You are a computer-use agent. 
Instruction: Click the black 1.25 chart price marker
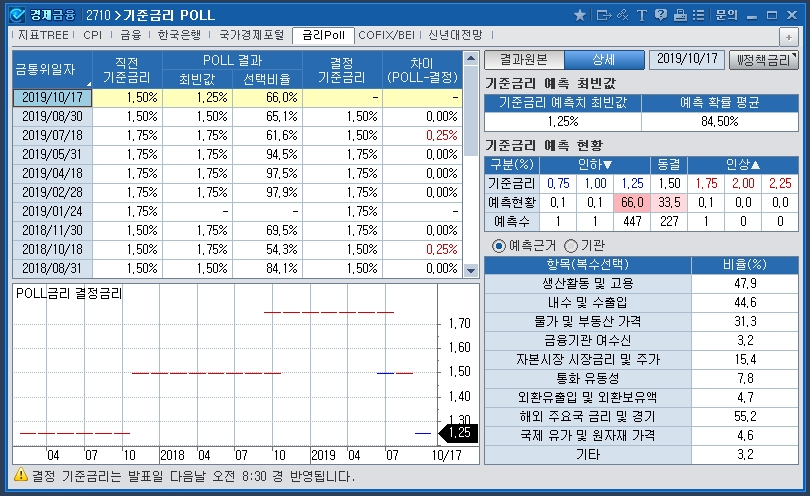pyautogui.click(x=458, y=433)
